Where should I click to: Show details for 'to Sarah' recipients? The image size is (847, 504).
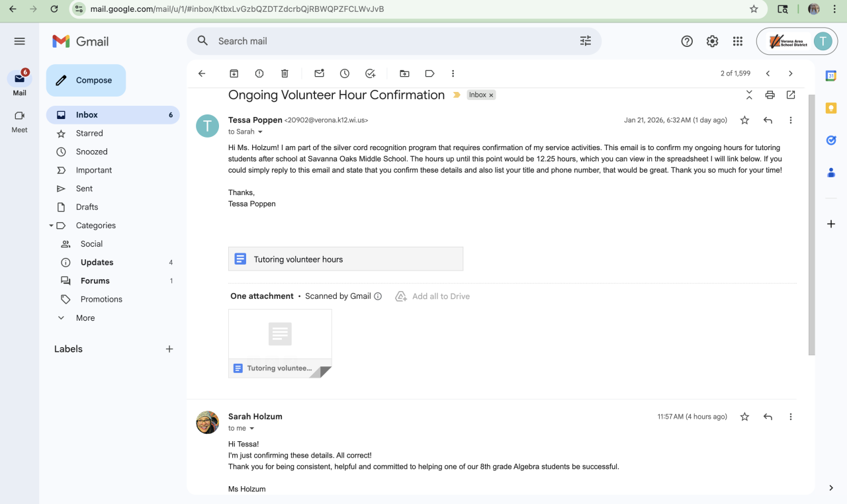(260, 132)
